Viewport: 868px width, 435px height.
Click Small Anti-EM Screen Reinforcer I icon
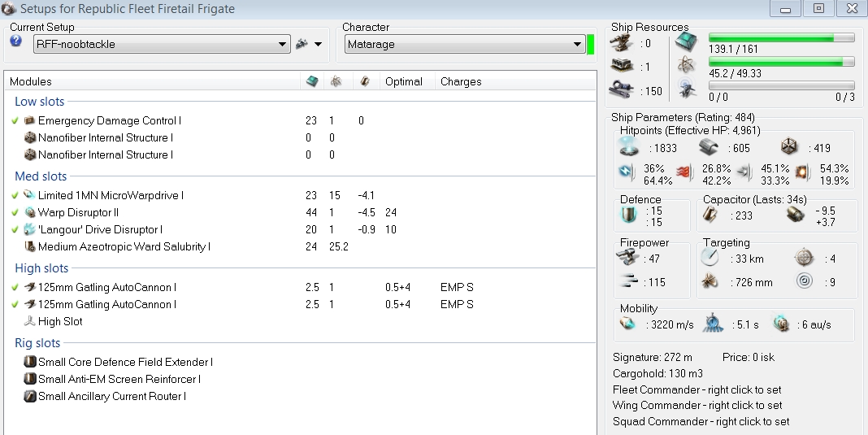[x=30, y=379]
